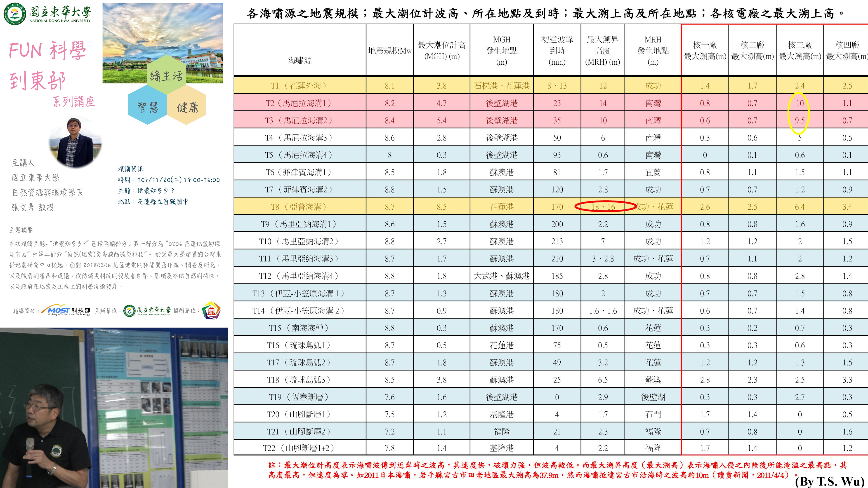Click the colorful co-organizer house logo
Image resolution: width=868 pixels, height=488 pixels.
[x=211, y=310]
